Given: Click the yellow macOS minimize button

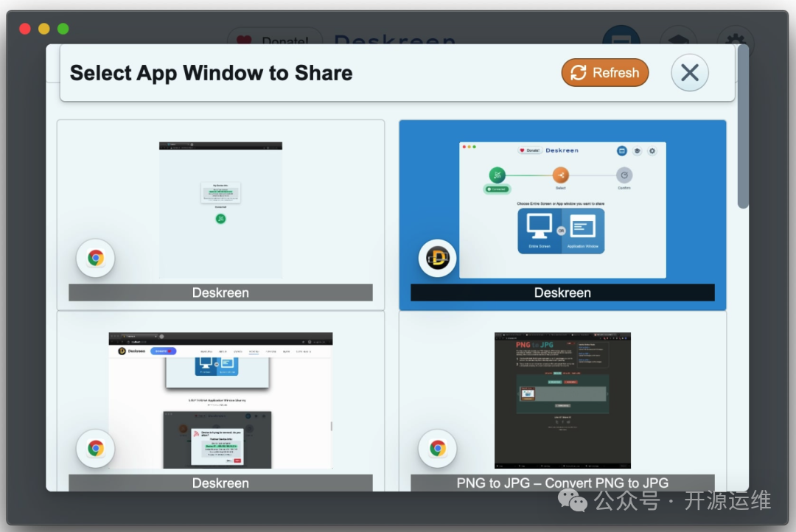Looking at the screenshot, I should (44, 29).
